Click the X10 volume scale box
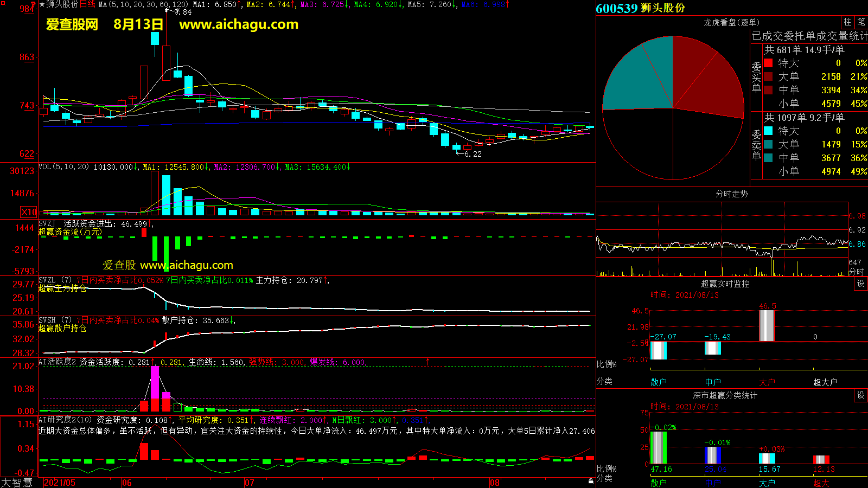 29,212
